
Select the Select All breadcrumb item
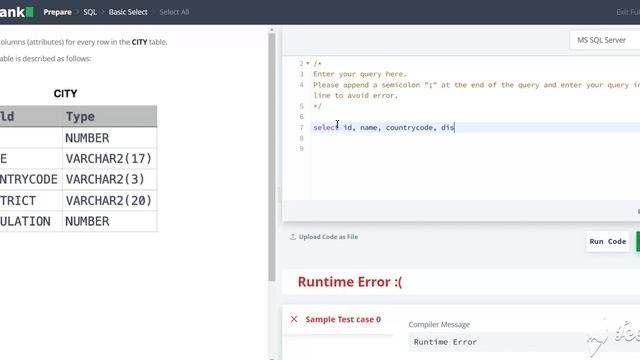click(x=174, y=12)
